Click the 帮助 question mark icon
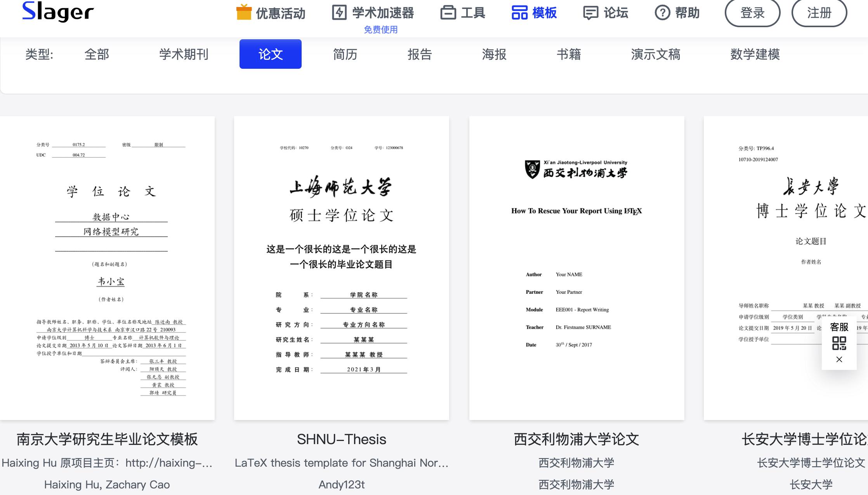This screenshot has width=868, height=495. [x=662, y=12]
